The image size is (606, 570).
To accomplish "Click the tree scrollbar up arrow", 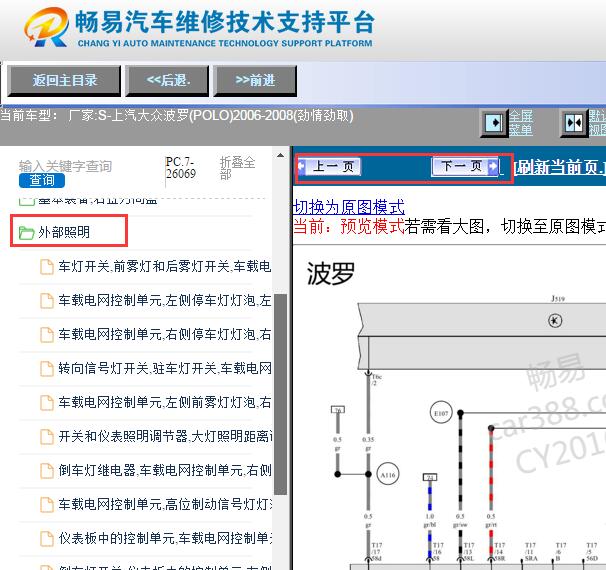I will [x=281, y=155].
